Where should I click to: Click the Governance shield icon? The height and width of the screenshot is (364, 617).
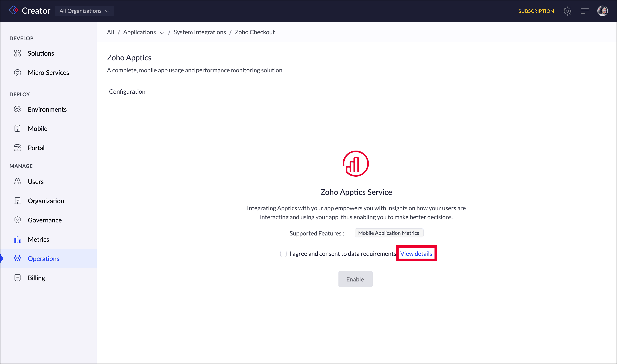17,220
